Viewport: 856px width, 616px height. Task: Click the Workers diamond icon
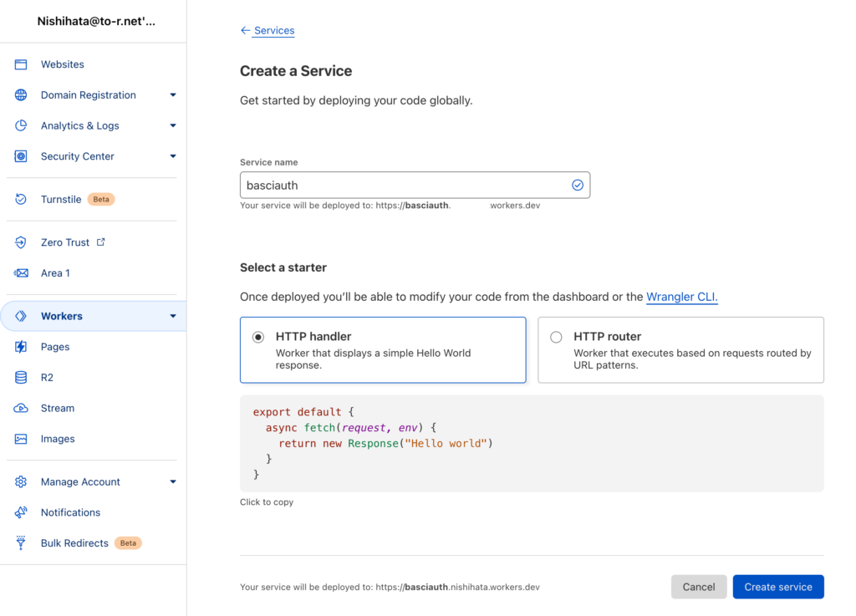click(21, 316)
